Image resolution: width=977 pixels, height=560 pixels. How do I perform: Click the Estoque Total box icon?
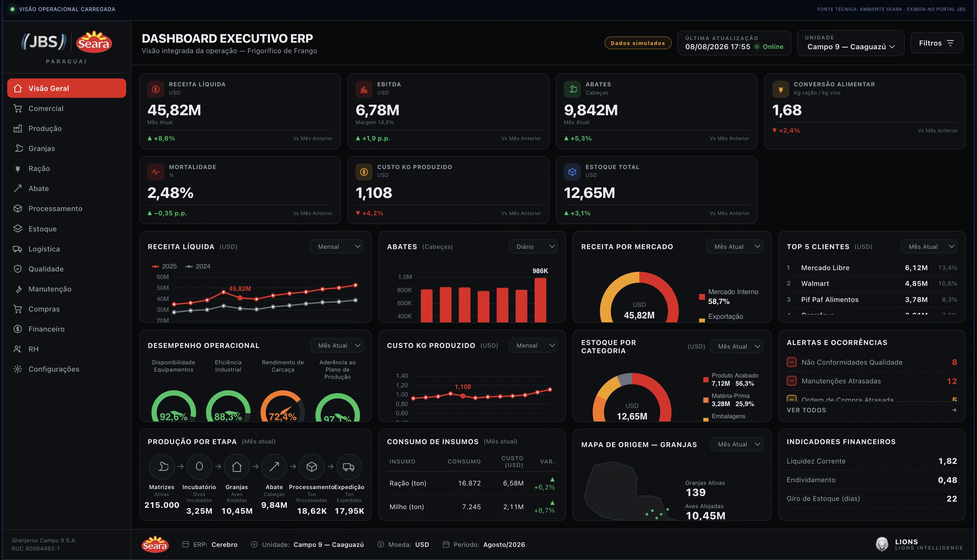pos(572,172)
